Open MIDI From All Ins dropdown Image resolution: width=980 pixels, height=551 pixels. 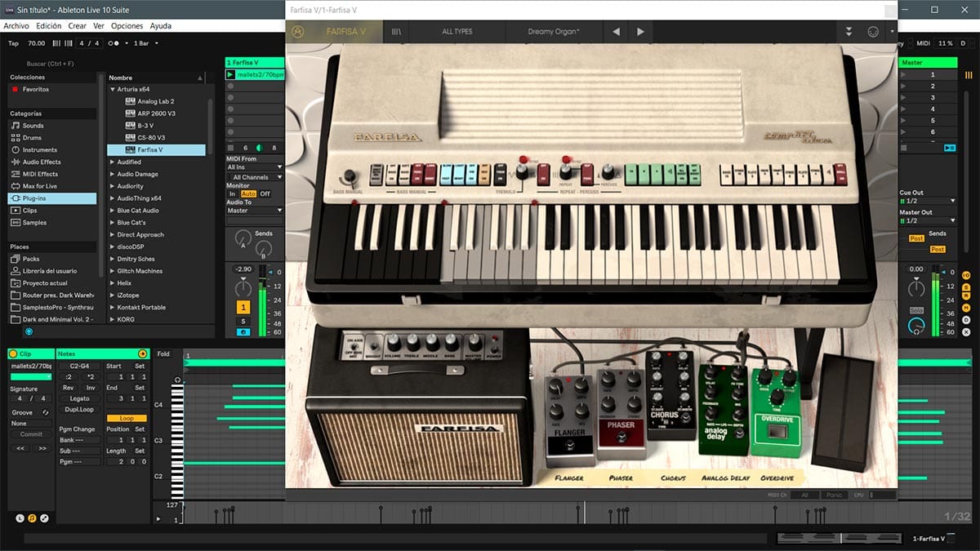(255, 167)
